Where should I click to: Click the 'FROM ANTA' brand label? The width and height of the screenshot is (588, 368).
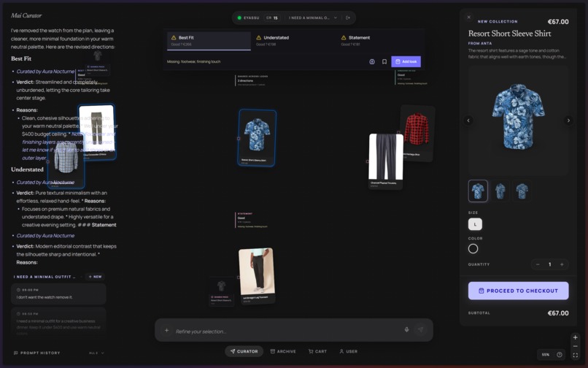[480, 43]
